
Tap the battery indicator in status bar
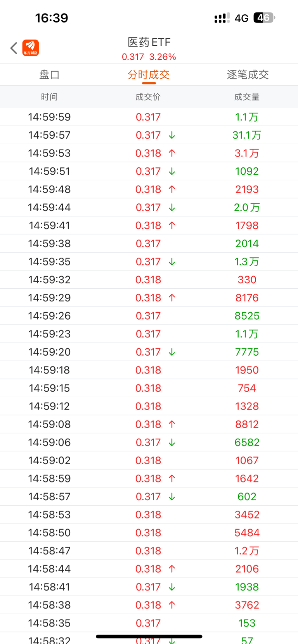(x=264, y=18)
